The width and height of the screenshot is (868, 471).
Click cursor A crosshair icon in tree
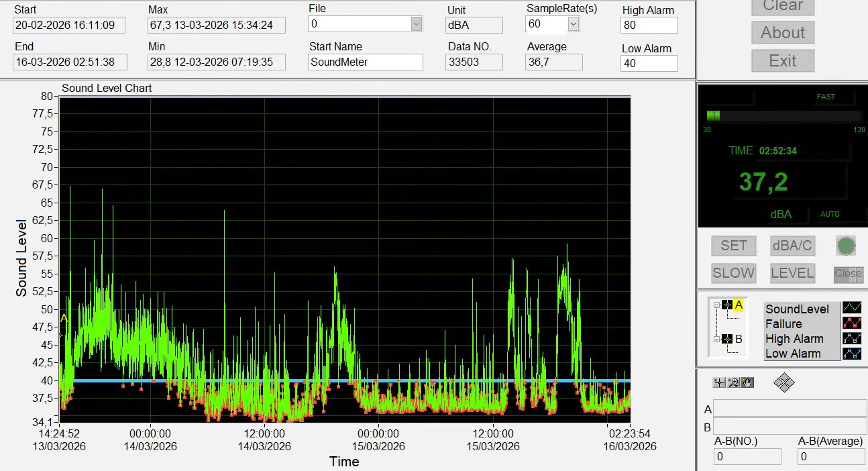click(727, 305)
